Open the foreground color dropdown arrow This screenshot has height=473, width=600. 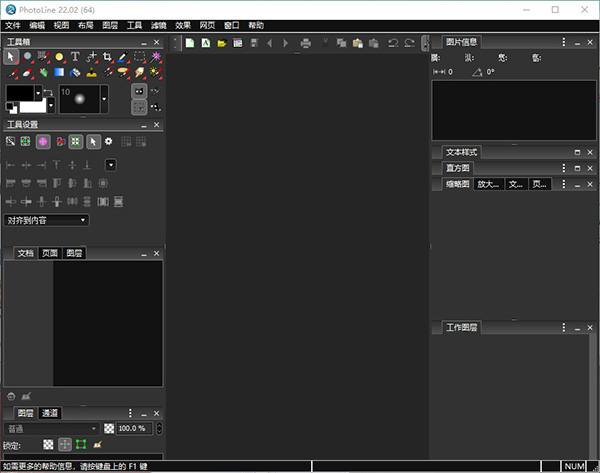38,93
